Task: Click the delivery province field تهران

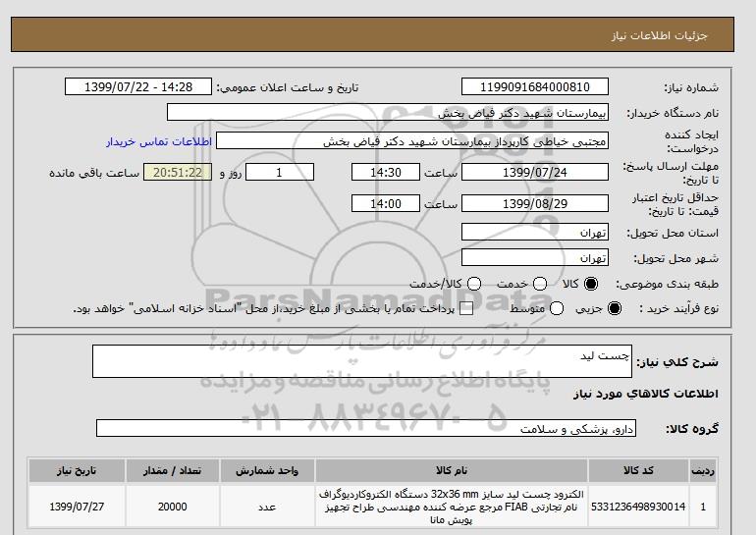Action: pyautogui.click(x=535, y=233)
